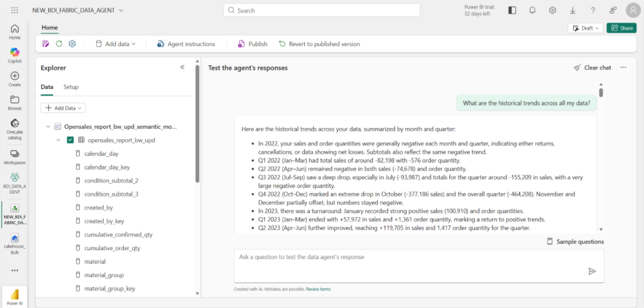Screen dimensions: 644x308
Task: Open the Review terms link
Action: pos(318,289)
